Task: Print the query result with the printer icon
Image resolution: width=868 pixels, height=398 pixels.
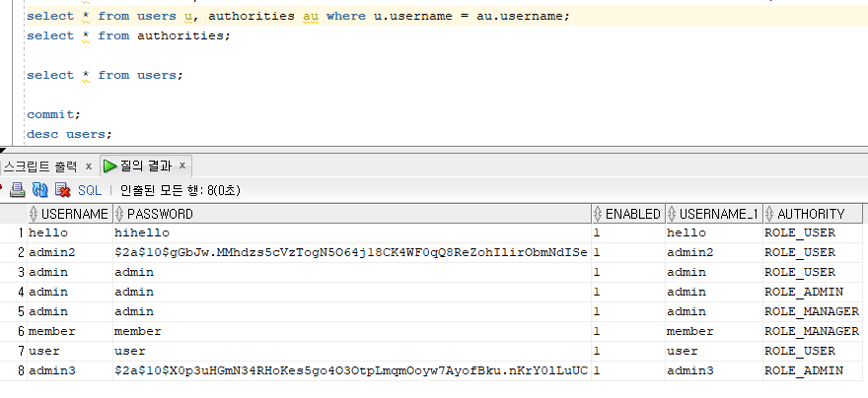Action: [18, 190]
